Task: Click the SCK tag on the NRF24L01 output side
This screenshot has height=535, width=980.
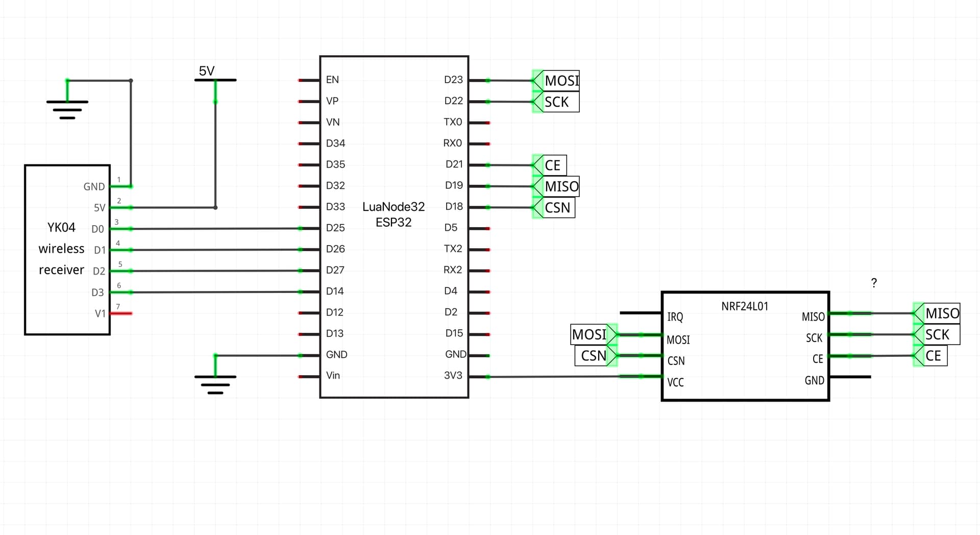Action: (x=938, y=335)
